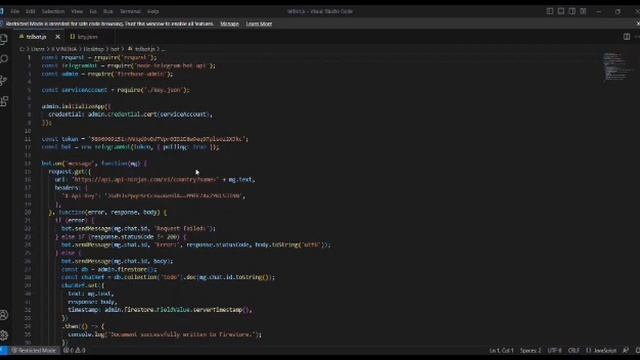Click line number 1 in the gutter

tap(29, 58)
